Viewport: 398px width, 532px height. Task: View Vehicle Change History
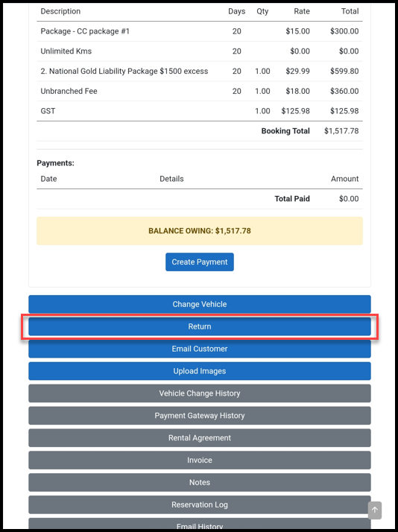click(x=200, y=393)
